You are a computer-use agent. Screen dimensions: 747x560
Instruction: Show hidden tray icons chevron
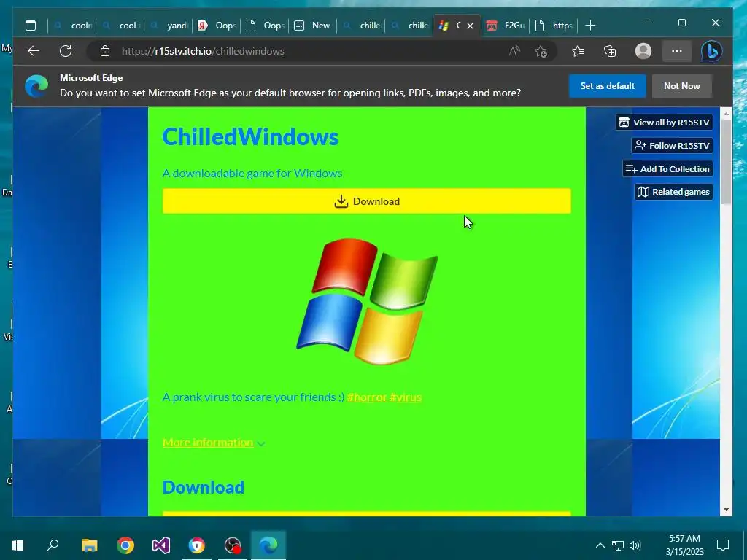600,545
